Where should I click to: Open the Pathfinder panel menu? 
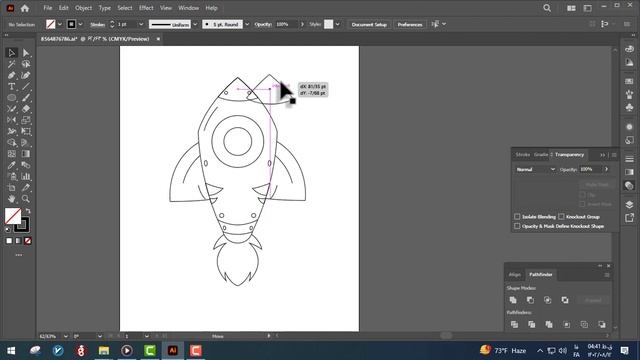(607, 275)
